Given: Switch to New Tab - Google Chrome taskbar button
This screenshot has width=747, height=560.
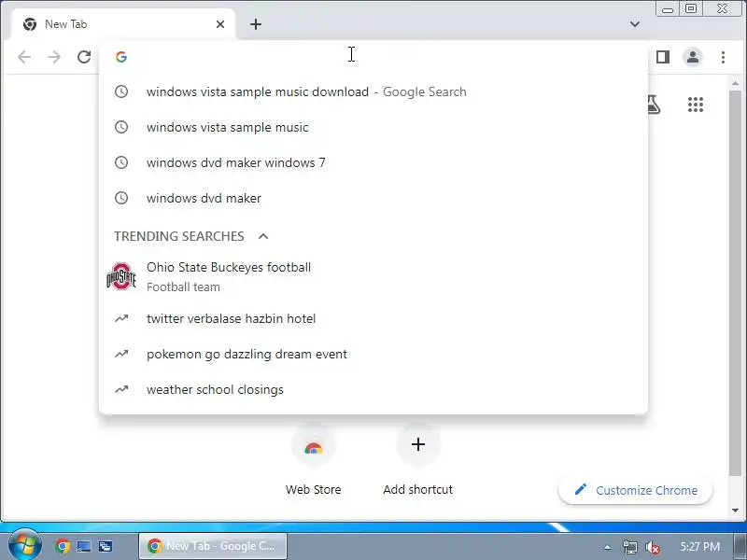Looking at the screenshot, I should (x=213, y=546).
